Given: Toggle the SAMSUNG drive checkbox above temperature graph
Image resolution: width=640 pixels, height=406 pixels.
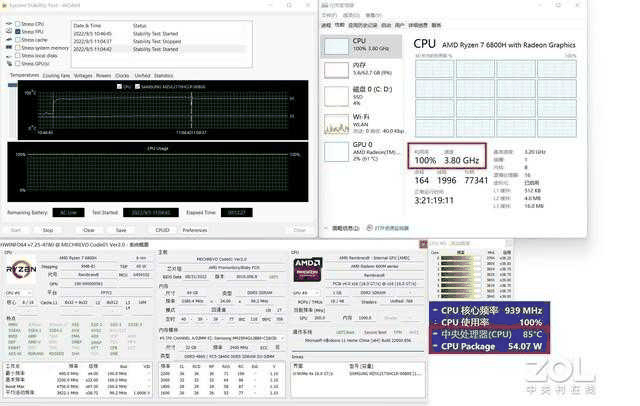Looking at the screenshot, I should (137, 87).
